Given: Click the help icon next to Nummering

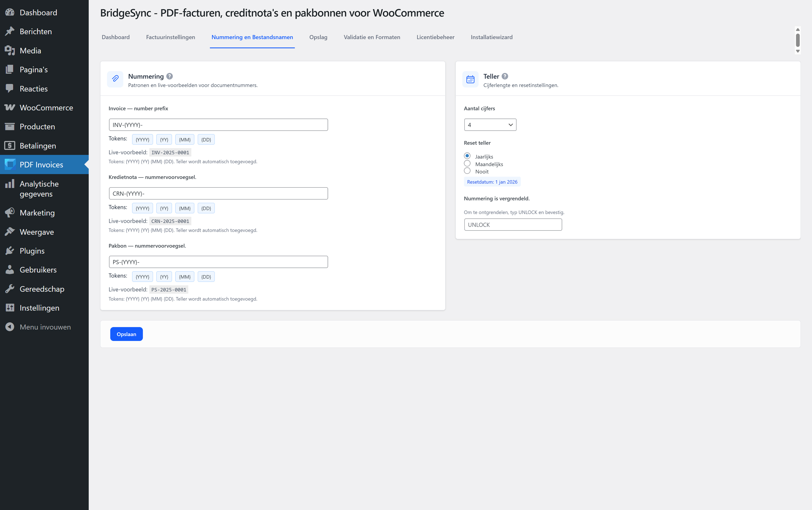Looking at the screenshot, I should click(170, 76).
